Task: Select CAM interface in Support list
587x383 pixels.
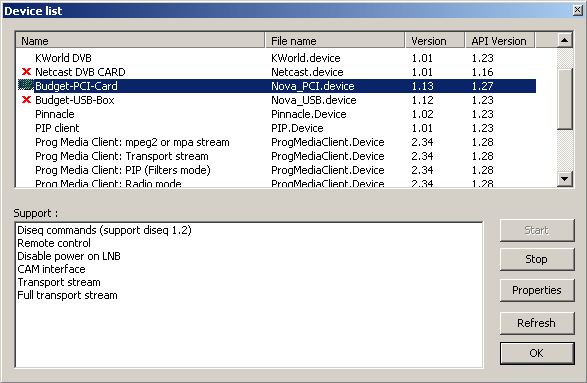Action: click(51, 269)
